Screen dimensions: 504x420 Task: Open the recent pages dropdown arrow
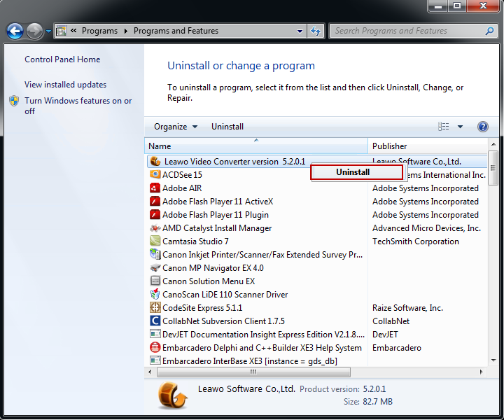pos(48,31)
